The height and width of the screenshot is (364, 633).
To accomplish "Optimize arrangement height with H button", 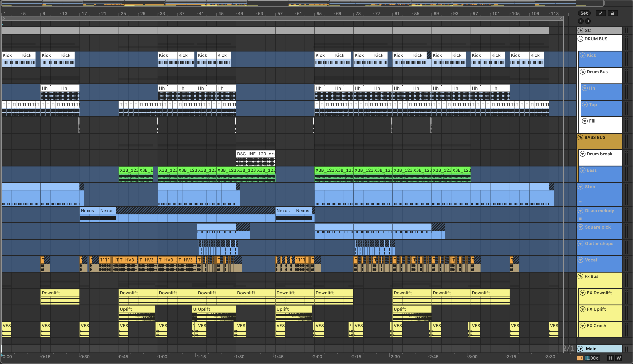I will click(611, 358).
